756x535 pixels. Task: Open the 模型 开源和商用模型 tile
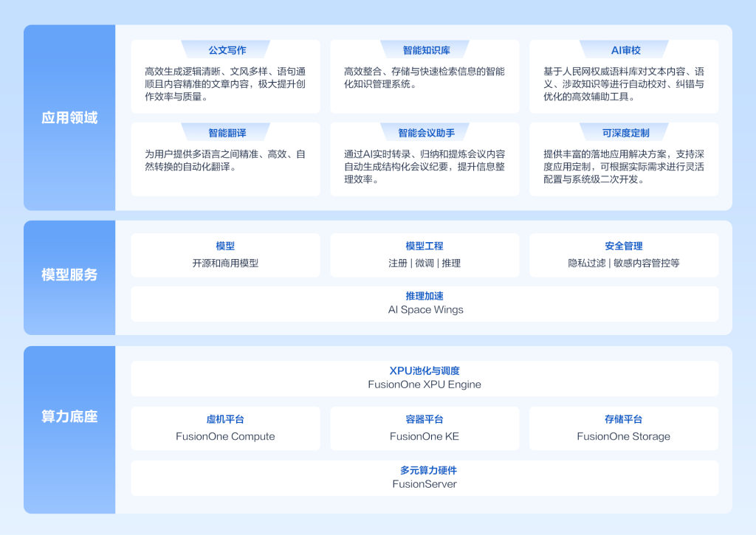point(225,255)
